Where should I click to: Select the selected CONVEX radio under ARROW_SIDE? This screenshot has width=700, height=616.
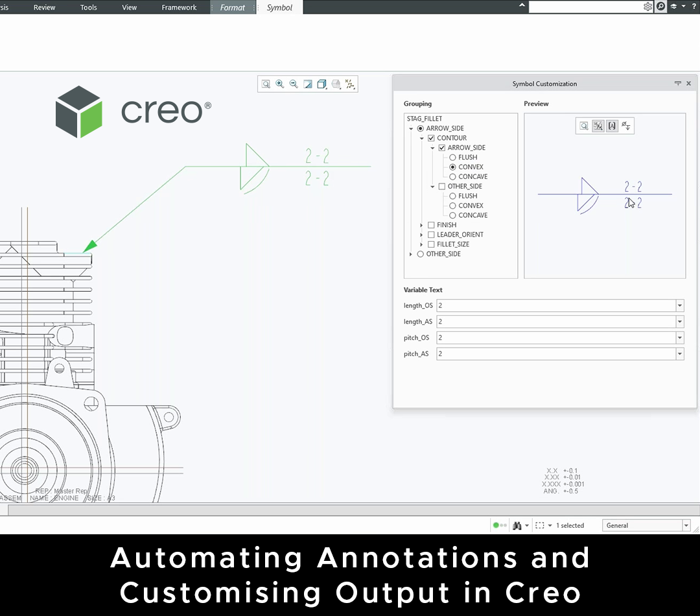[x=452, y=167]
